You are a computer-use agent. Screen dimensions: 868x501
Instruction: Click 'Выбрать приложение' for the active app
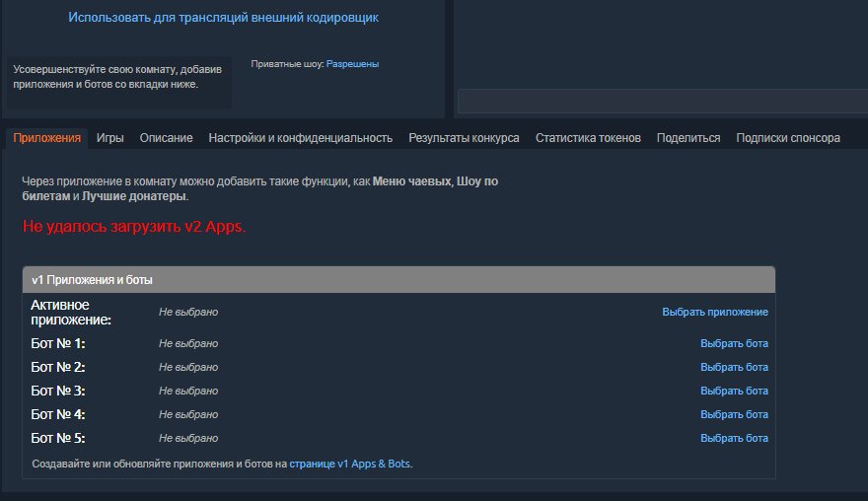714,313
